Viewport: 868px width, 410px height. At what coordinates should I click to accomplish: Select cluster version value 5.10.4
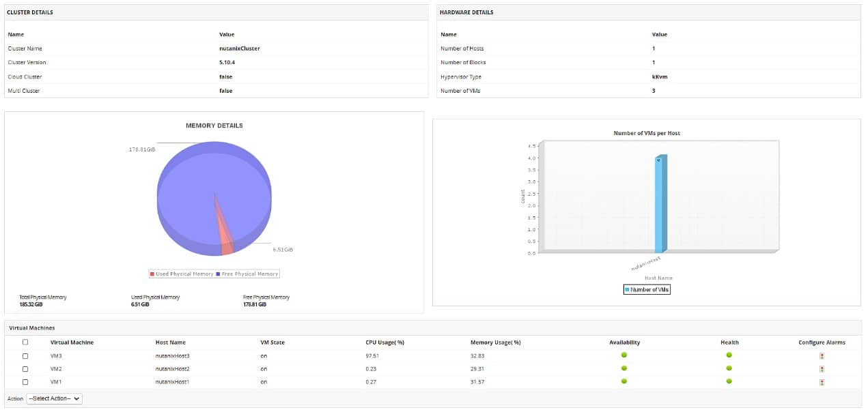[228, 62]
